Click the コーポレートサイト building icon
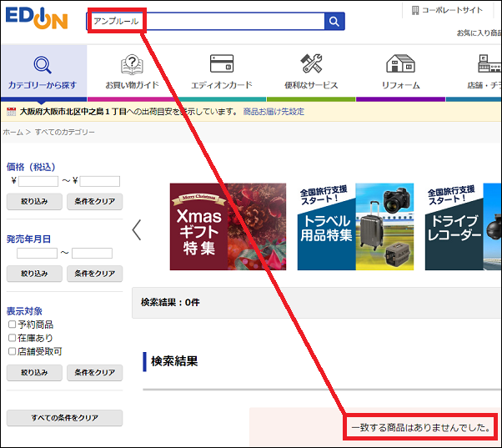The image size is (502, 448). click(x=414, y=10)
